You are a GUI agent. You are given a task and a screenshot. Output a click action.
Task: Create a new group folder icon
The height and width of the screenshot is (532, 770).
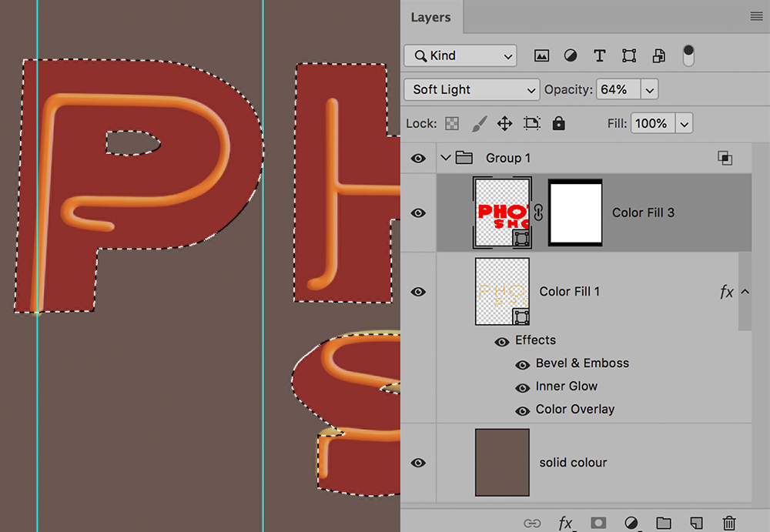pos(664,523)
